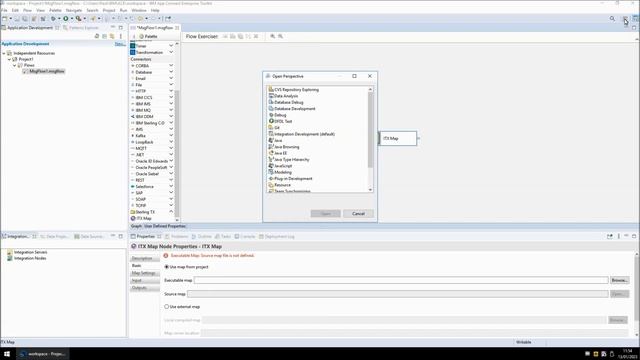
Task: Click the perspective list scroll-down arrow
Action: click(370, 189)
